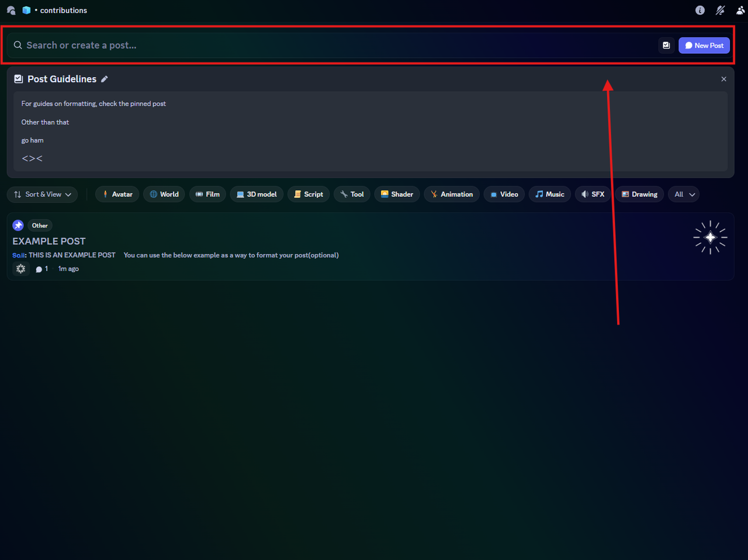Image resolution: width=748 pixels, height=560 pixels.
Task: Open the channel info icon
Action: [700, 11]
